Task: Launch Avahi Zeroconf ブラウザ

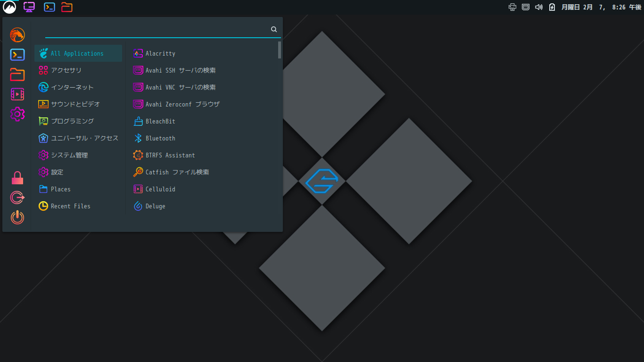Action: tap(203, 104)
